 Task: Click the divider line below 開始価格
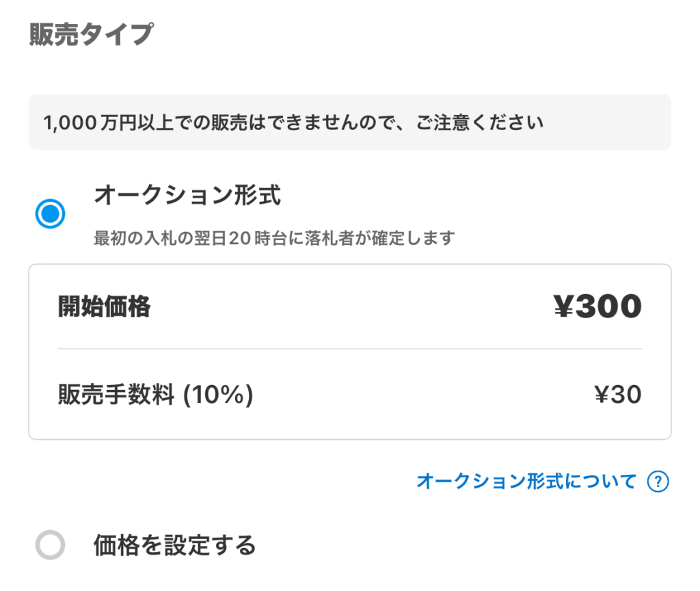[x=349, y=349]
